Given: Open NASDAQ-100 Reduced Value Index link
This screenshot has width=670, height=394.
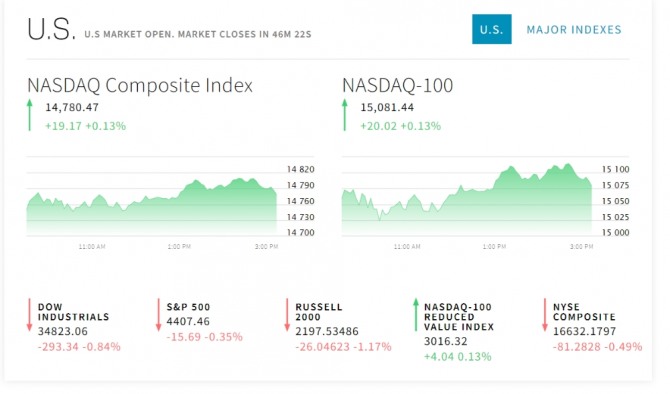Looking at the screenshot, I should (459, 317).
